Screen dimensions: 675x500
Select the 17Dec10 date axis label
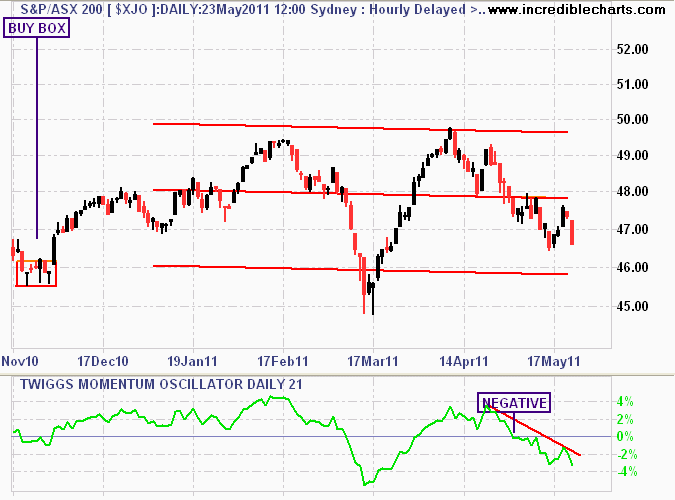103,361
